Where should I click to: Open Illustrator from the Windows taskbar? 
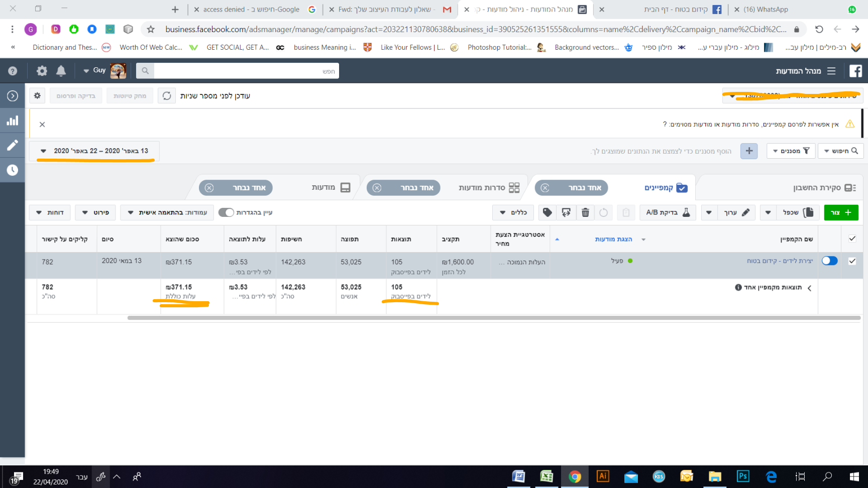[603, 476]
